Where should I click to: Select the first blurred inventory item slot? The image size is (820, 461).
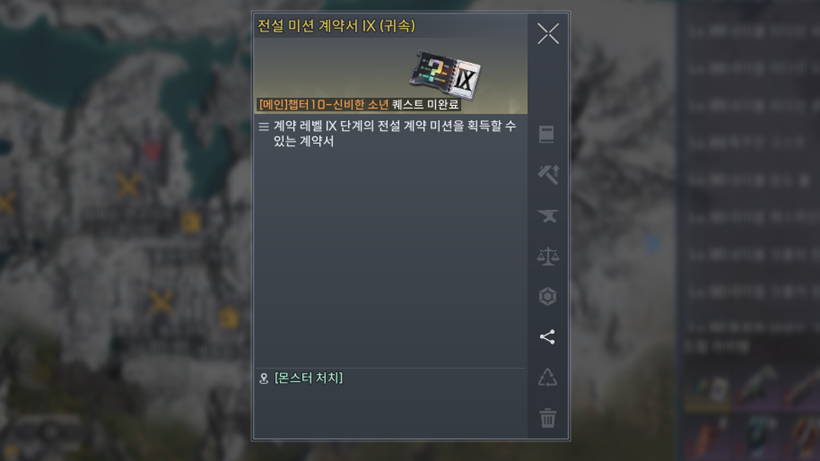coord(708,389)
